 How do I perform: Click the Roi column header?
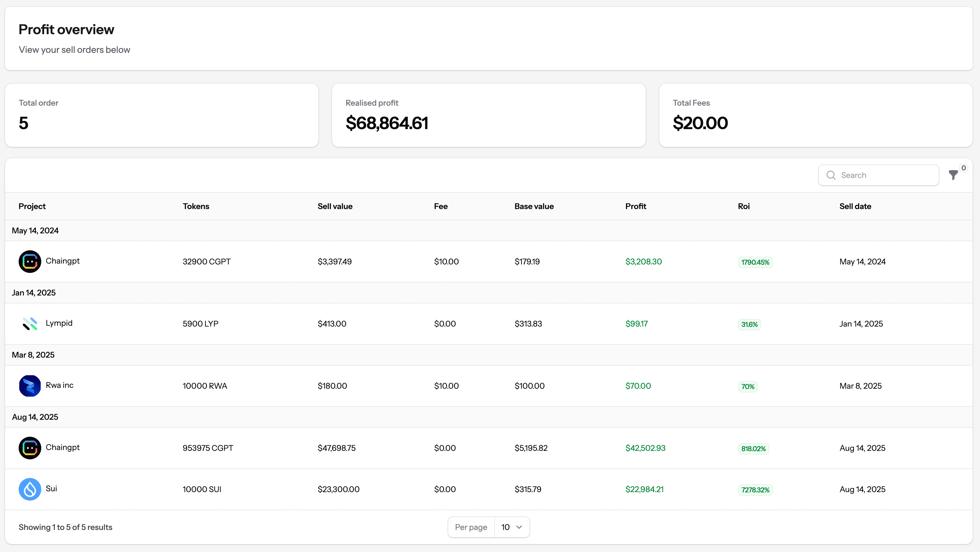point(743,206)
